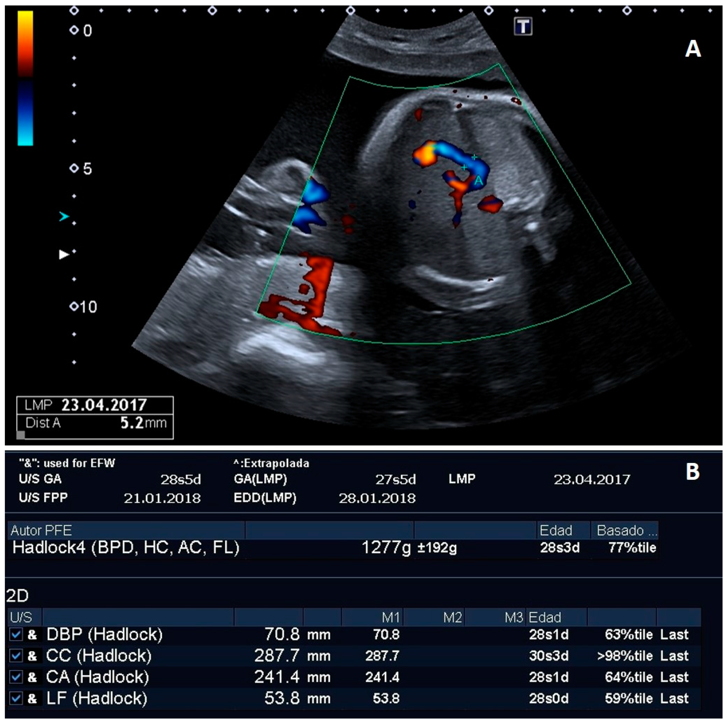This screenshot has width=728, height=723.
Task: Open the Last dropdown in CA row
Action: click(x=674, y=677)
